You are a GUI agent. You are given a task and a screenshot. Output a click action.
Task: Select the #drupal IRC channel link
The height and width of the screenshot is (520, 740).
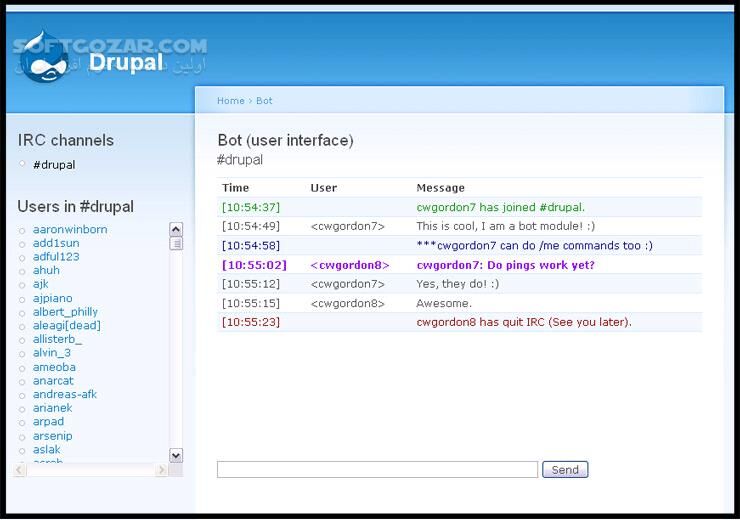[x=54, y=165]
